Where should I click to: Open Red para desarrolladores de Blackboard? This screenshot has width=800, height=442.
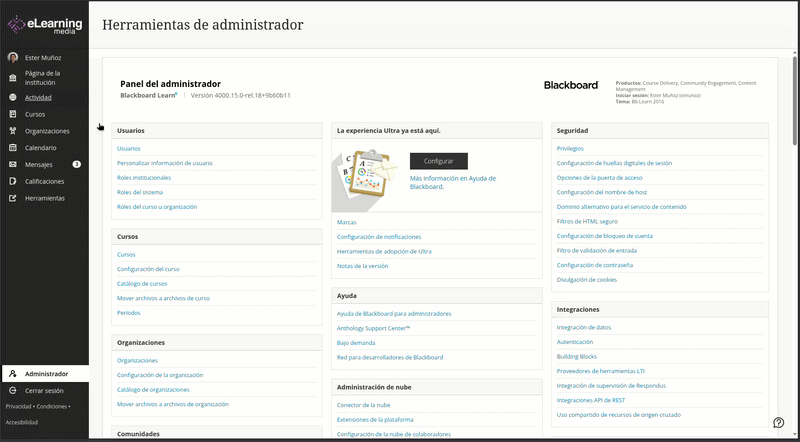pos(390,357)
